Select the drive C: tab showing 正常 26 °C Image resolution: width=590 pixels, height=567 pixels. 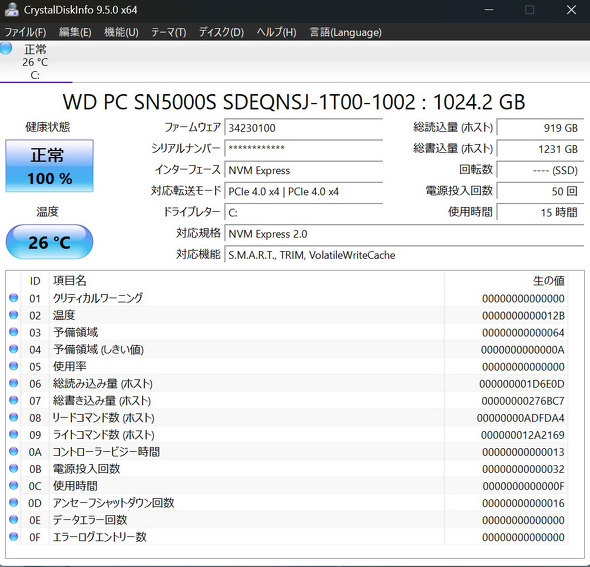tap(35, 62)
